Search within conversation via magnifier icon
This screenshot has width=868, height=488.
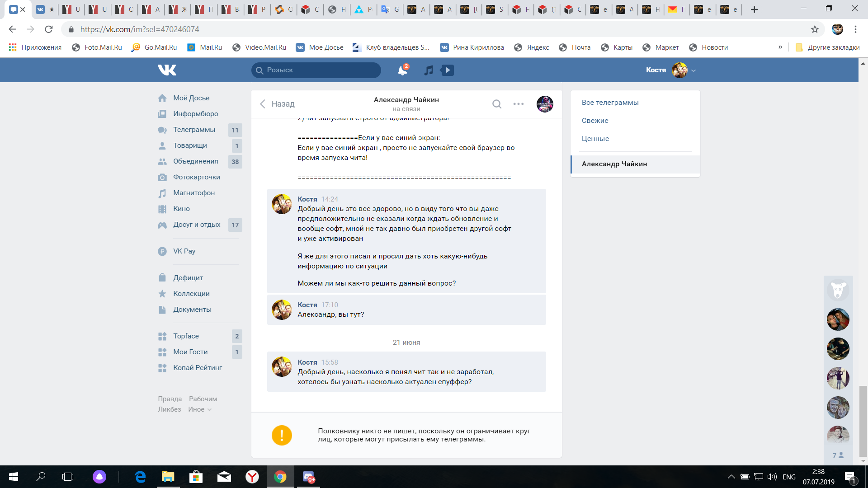(x=496, y=104)
